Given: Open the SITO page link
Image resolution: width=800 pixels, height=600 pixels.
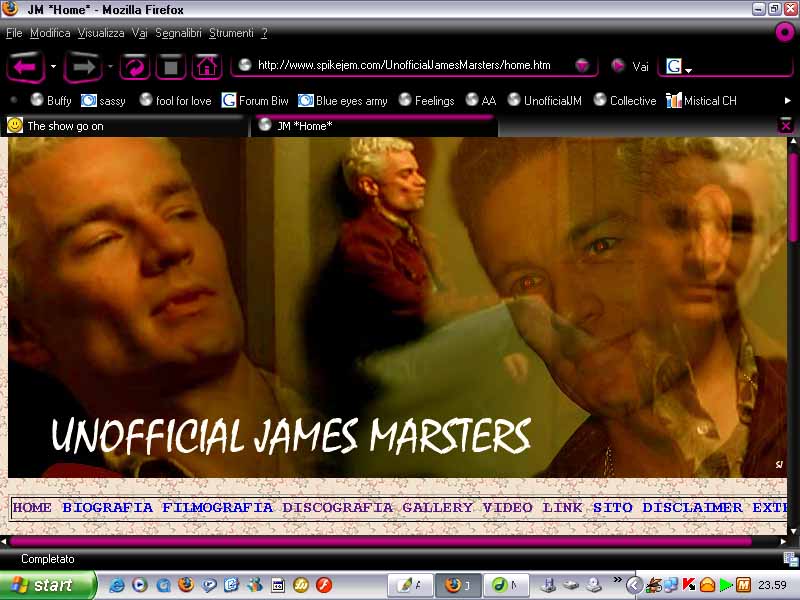Looking at the screenshot, I should point(612,508).
